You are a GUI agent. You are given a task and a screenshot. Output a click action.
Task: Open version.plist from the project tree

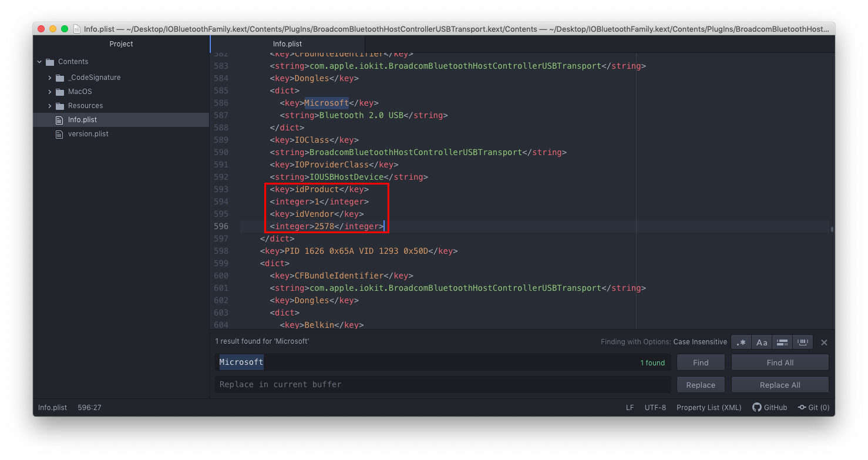tap(121, 134)
